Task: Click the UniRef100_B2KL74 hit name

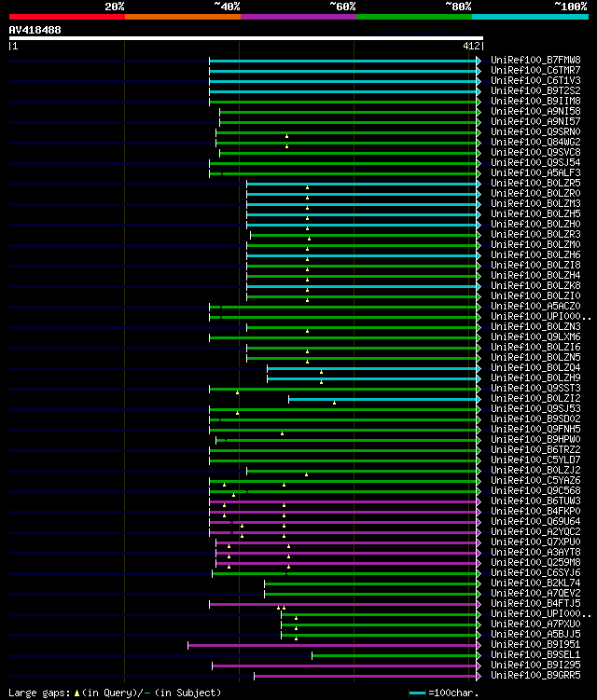Action: 535,583
